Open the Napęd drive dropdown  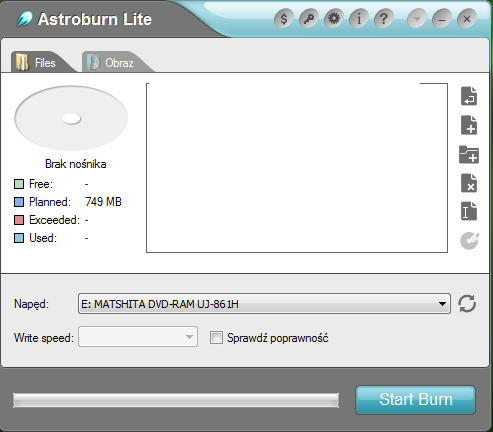tap(264, 304)
